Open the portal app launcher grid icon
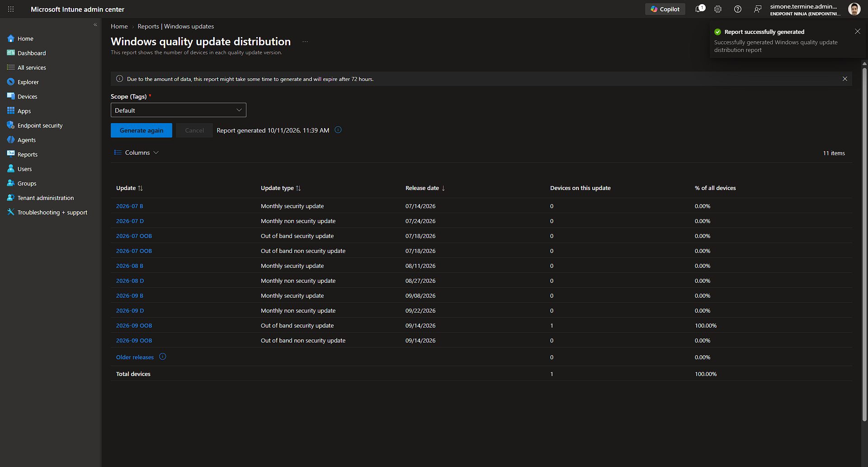This screenshot has width=868, height=467. tap(11, 9)
